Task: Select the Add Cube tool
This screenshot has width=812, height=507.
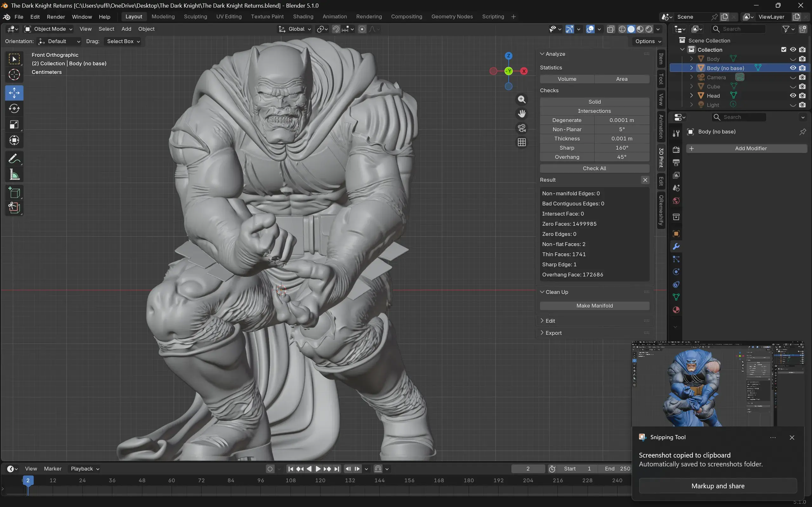Action: click(x=14, y=193)
